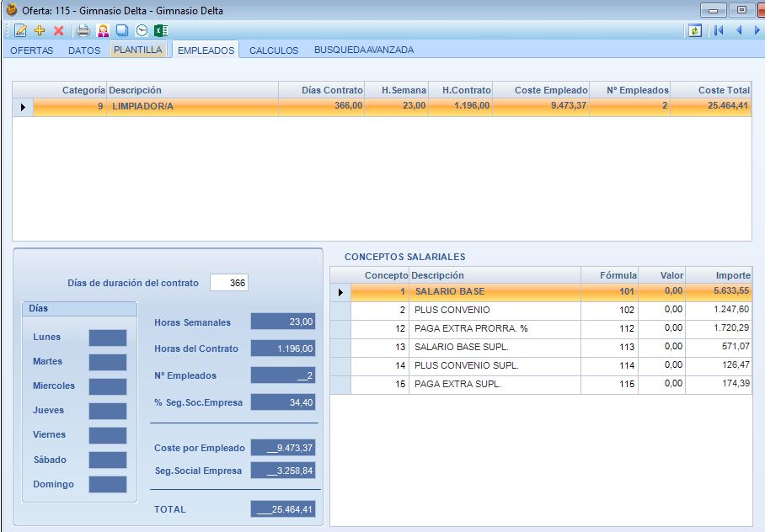Image resolution: width=765 pixels, height=532 pixels.
Task: Delete the record using the red X icon
Action: pos(58,30)
